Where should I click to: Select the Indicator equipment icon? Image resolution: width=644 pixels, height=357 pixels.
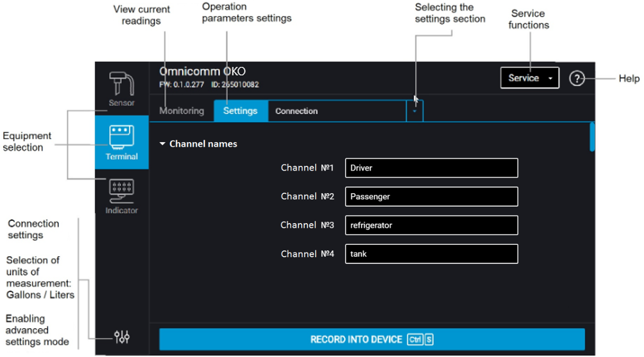[x=122, y=195]
